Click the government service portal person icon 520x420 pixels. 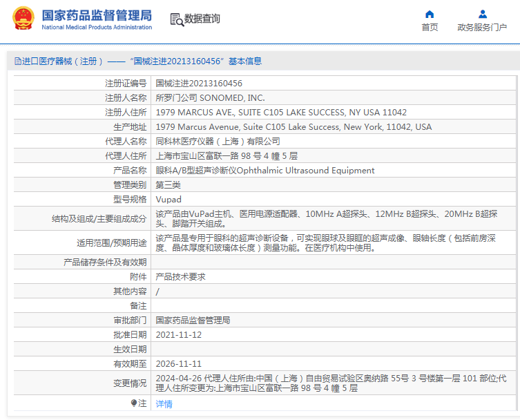pos(483,14)
